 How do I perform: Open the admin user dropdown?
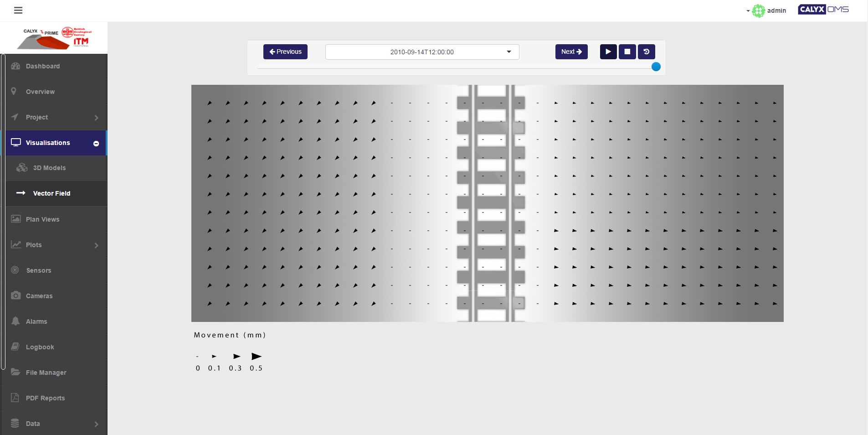click(x=769, y=10)
